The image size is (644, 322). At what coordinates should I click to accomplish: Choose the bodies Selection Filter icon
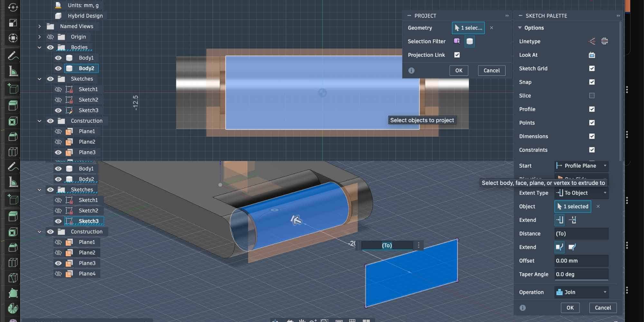click(x=469, y=41)
